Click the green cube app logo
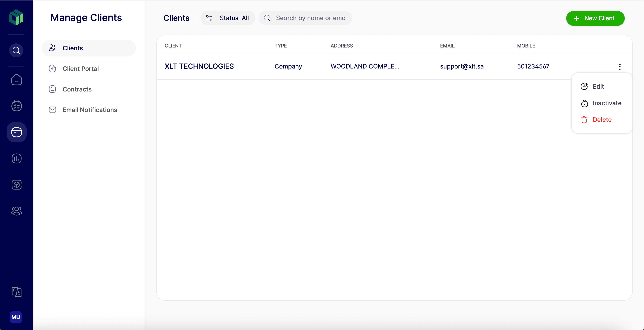This screenshot has height=330, width=644. coord(16,17)
